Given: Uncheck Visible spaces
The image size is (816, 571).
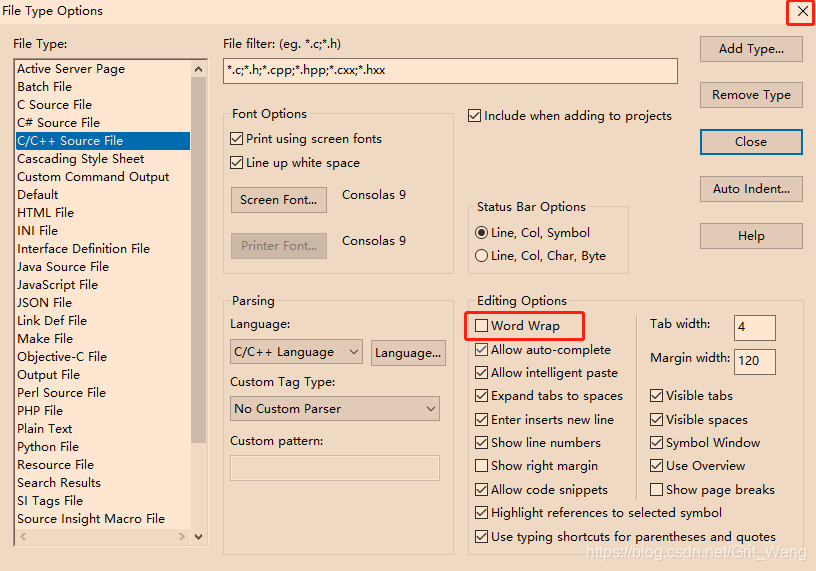Looking at the screenshot, I should (x=656, y=420).
